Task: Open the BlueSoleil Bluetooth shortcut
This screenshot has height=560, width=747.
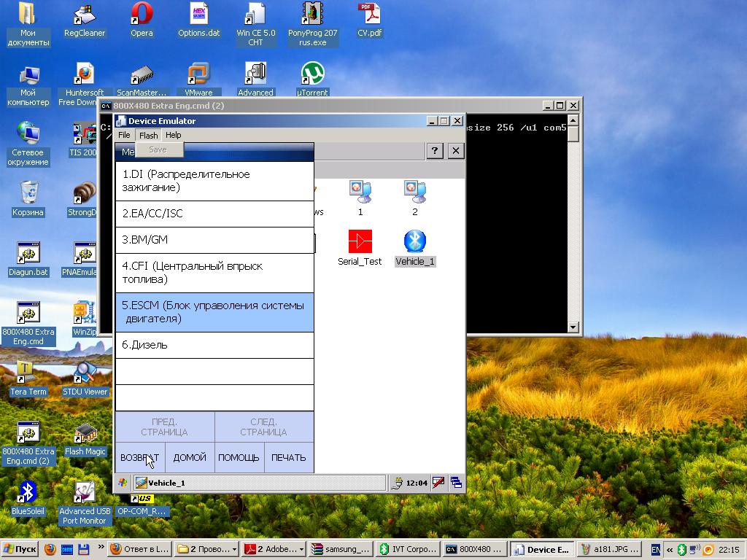Action: click(28, 499)
